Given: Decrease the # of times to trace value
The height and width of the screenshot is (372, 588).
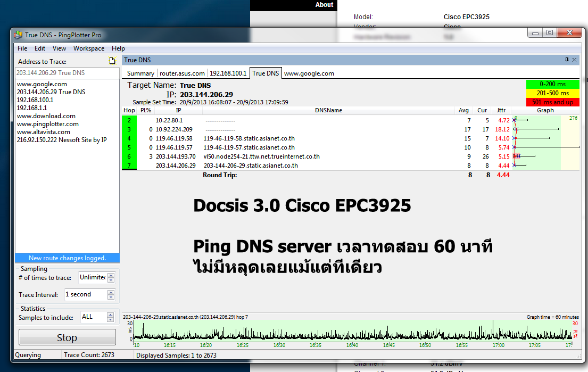Looking at the screenshot, I should [x=111, y=280].
